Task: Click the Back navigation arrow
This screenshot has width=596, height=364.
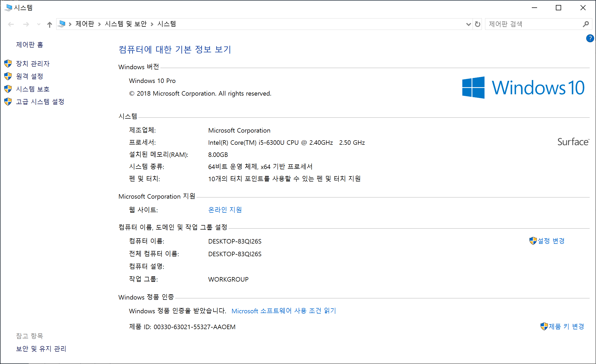Action: coord(11,24)
